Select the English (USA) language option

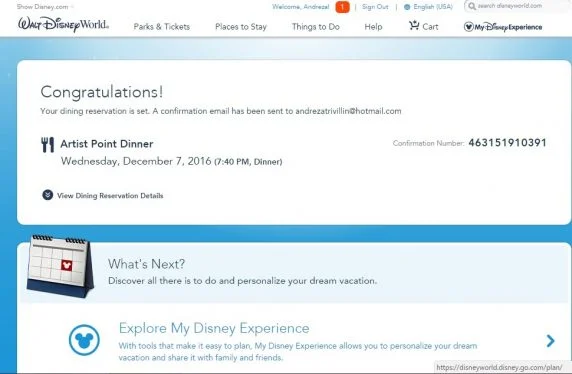pyautogui.click(x=433, y=7)
